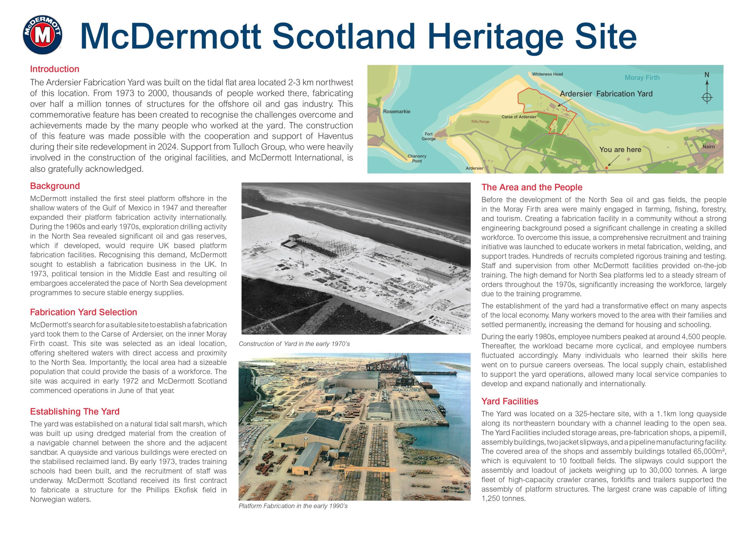Click the 'Fabrication Yard Selection' heading
The width and height of the screenshot is (756, 533).
click(84, 312)
